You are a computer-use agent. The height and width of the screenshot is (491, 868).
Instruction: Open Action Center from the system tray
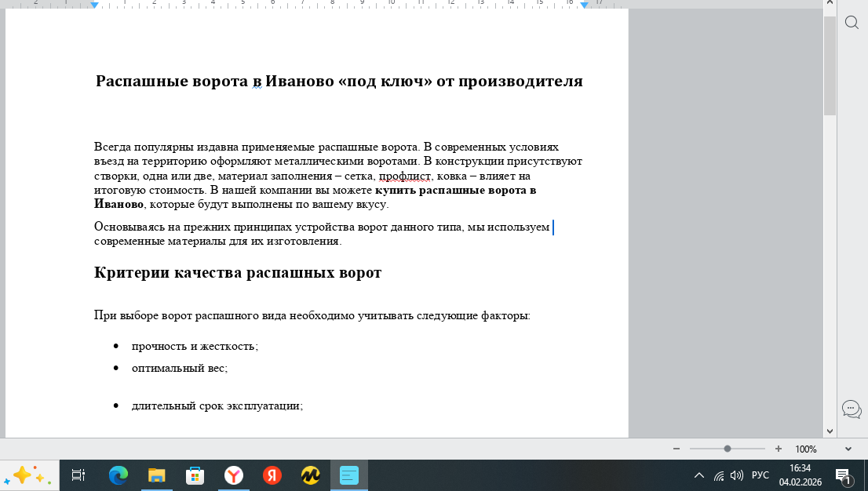[844, 477]
